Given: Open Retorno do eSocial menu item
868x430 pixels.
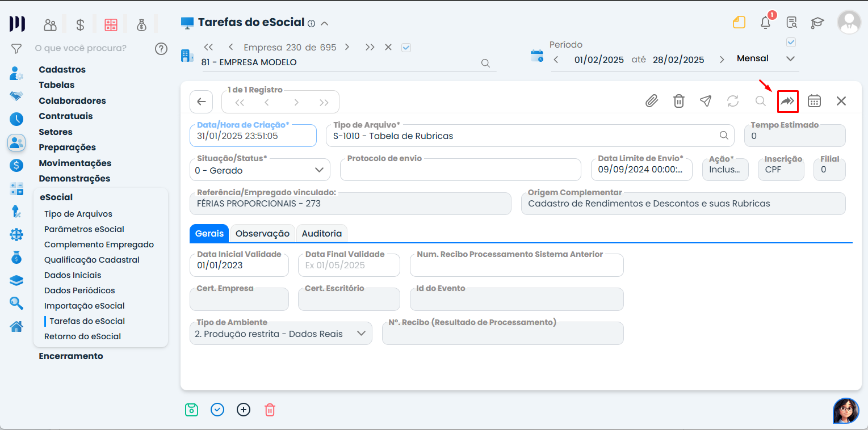Looking at the screenshot, I should (82, 336).
